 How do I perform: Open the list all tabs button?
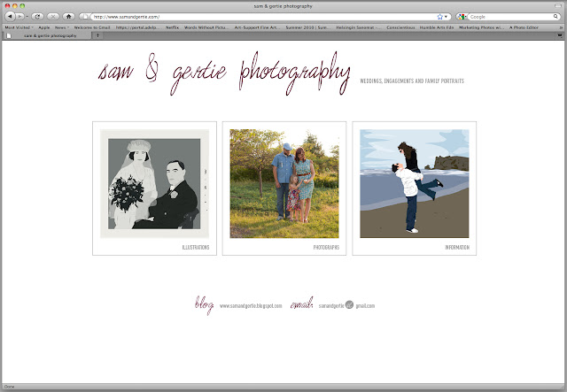click(x=560, y=35)
